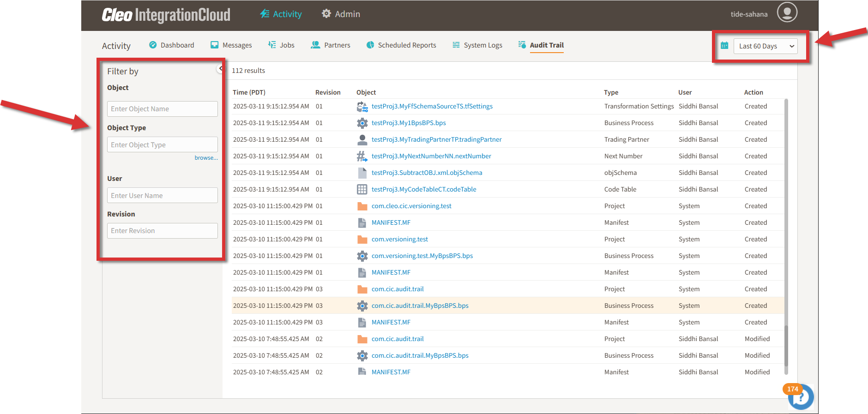Click the Transformation Settings icon in first row
Screen dimensions: 868x414
362,107
